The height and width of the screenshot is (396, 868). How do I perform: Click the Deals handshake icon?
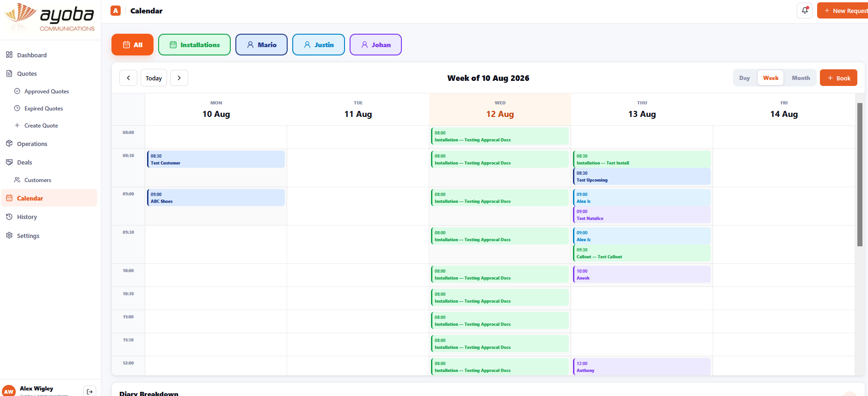pyautogui.click(x=9, y=162)
